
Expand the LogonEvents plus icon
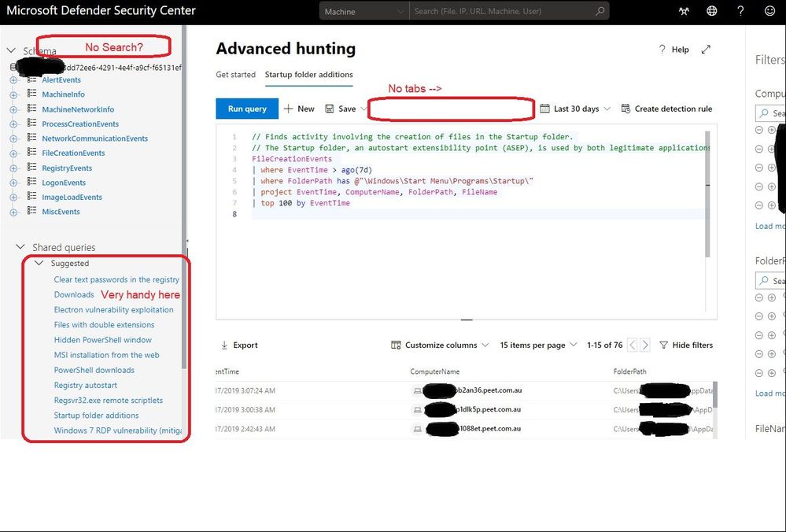pos(13,183)
